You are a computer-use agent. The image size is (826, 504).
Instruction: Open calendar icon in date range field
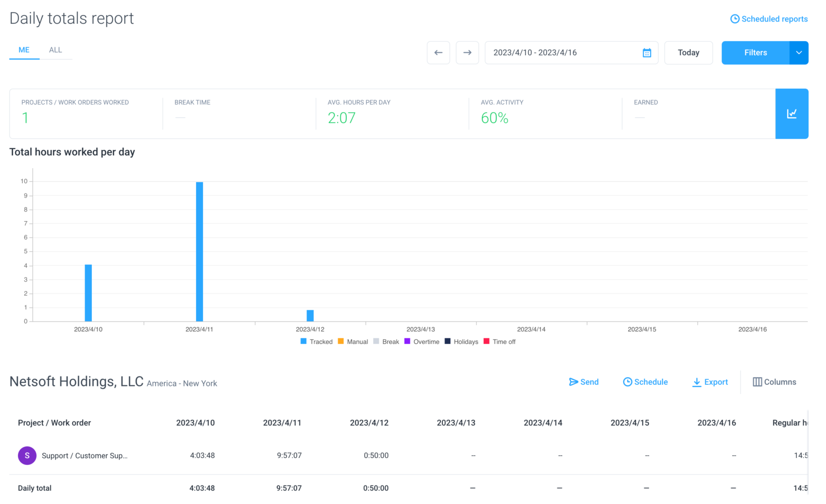pyautogui.click(x=647, y=53)
